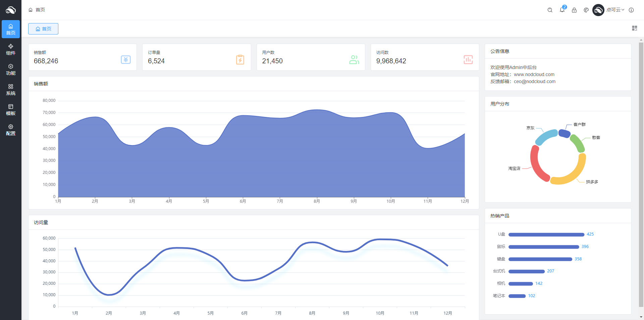This screenshot has width=644, height=320.
Task: Open the 配置 sidebar menu
Action: (x=11, y=130)
